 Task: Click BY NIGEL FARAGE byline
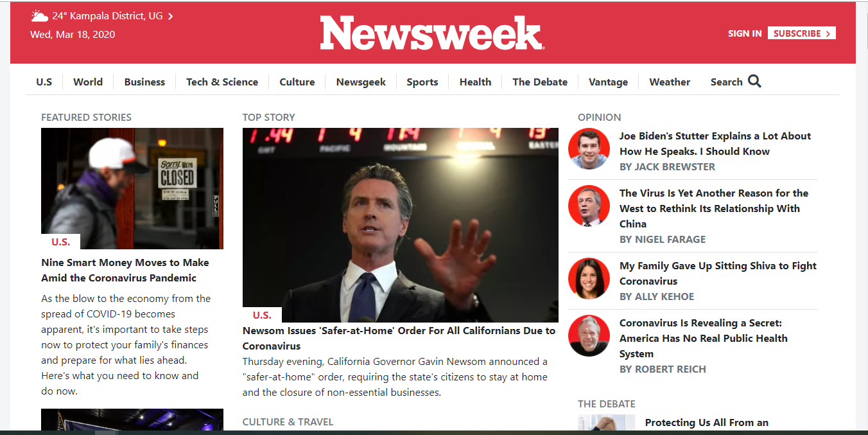point(663,239)
